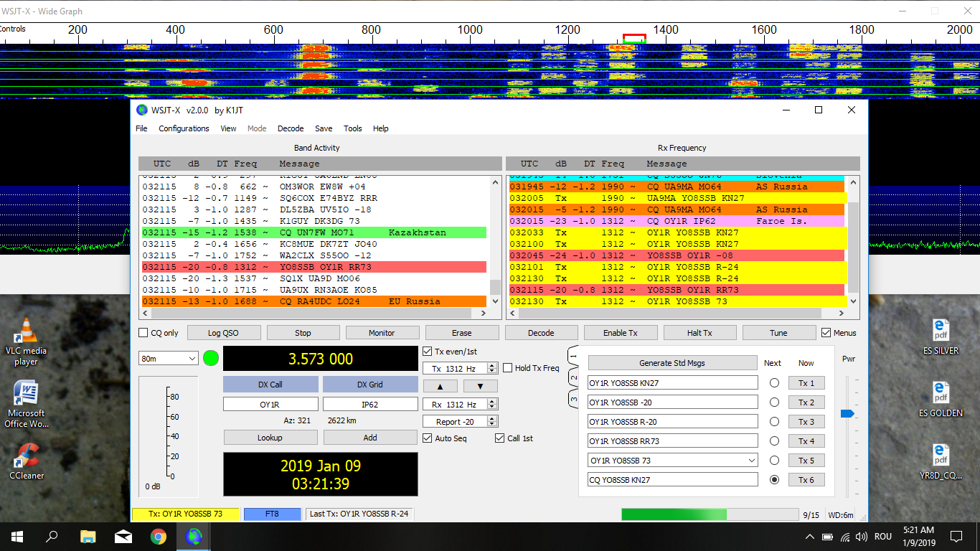Open the Help menu

[x=381, y=128]
